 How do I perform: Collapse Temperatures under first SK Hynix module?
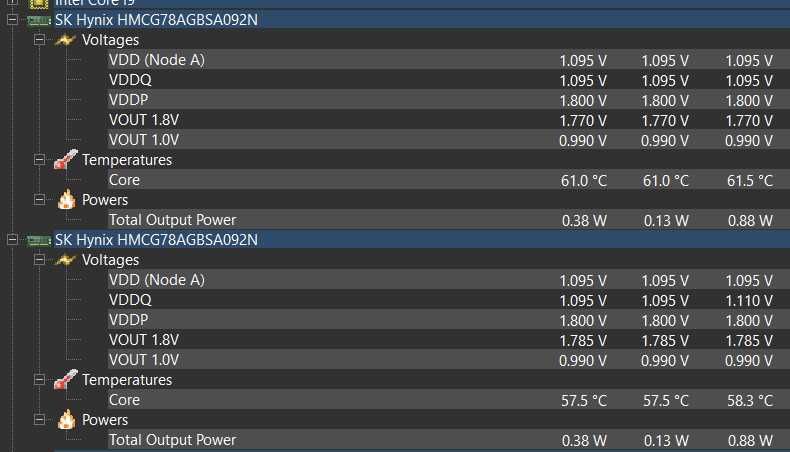click(x=39, y=160)
